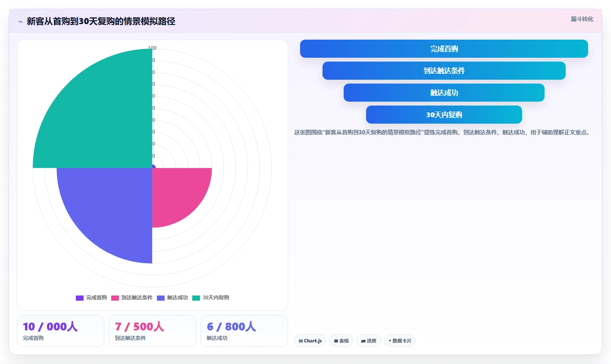Image resolution: width=611 pixels, height=364 pixels.
Task: Click the purple 完成首购 legend swatch
Action: coord(79,298)
